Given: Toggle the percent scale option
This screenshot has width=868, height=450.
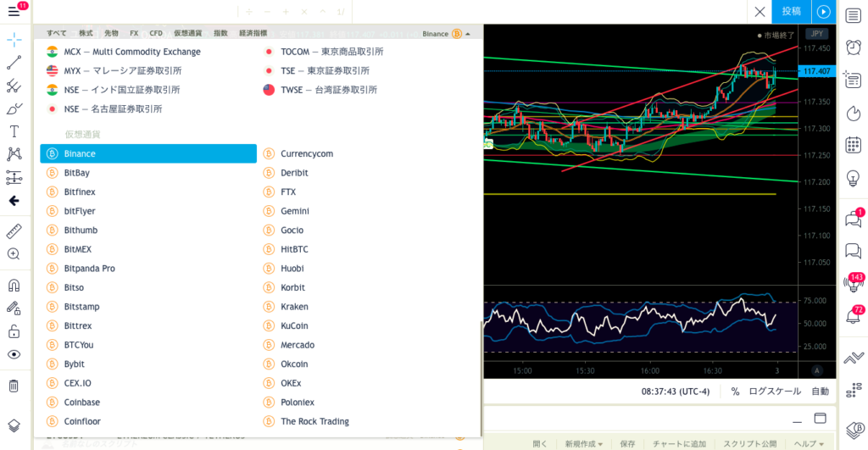Looking at the screenshot, I should click(735, 392).
